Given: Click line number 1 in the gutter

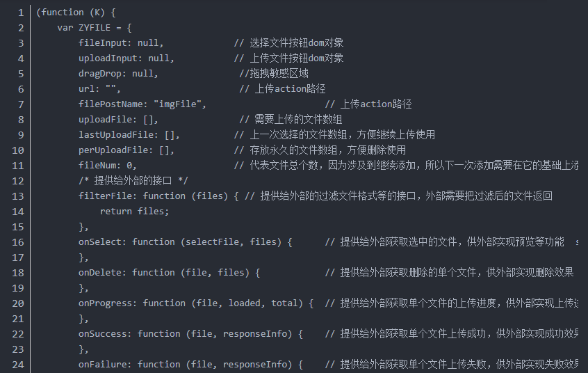Looking at the screenshot, I should tap(21, 13).
